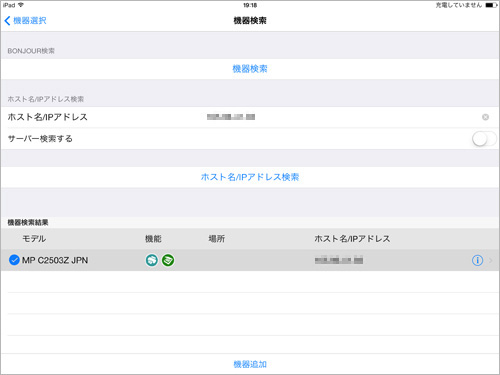Click the モデル column header
The height and width of the screenshot is (375, 500).
[x=34, y=239]
